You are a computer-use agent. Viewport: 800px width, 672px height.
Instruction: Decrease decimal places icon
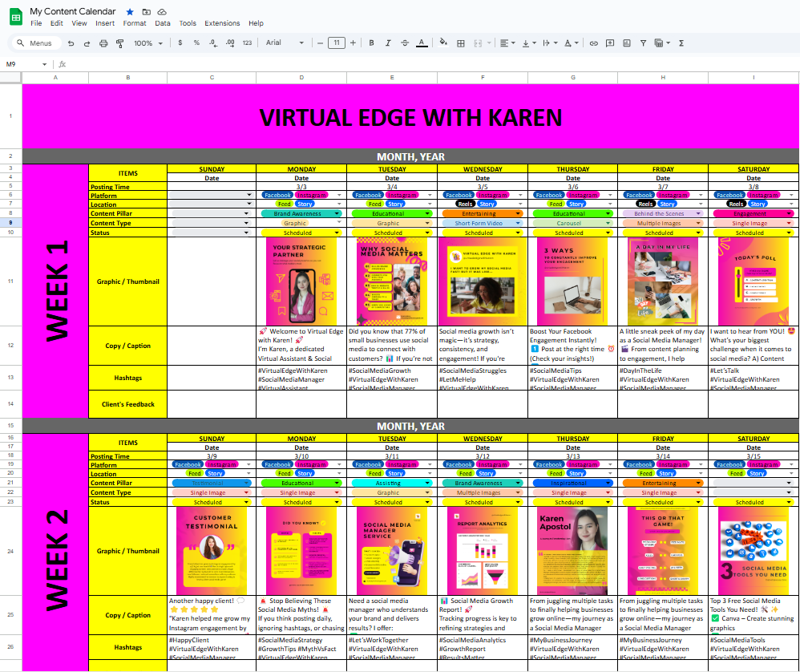(212, 43)
